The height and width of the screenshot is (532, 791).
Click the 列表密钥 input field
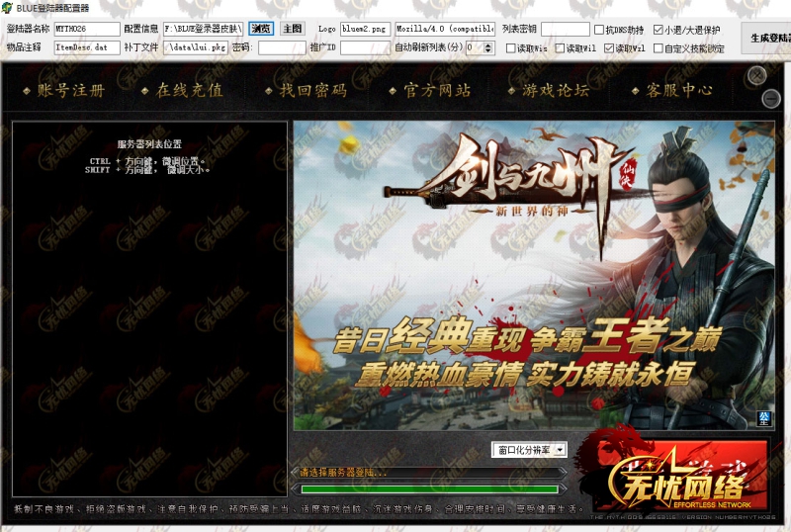click(x=565, y=30)
